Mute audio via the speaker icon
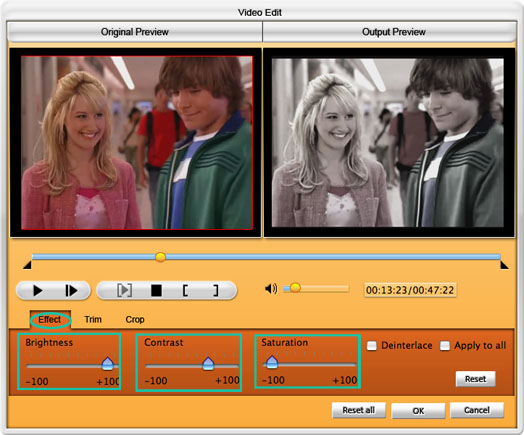The width and height of the screenshot is (524, 435). point(271,288)
